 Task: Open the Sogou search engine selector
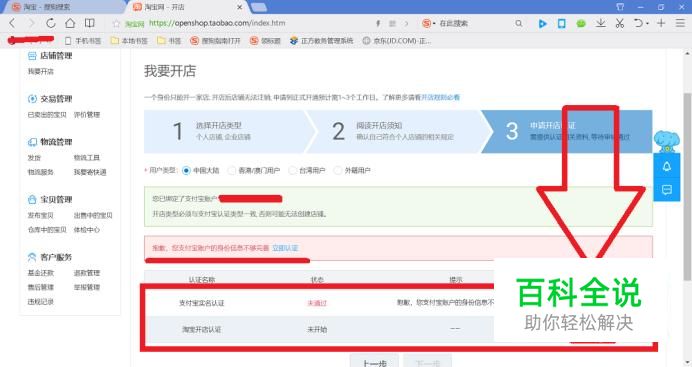point(428,23)
